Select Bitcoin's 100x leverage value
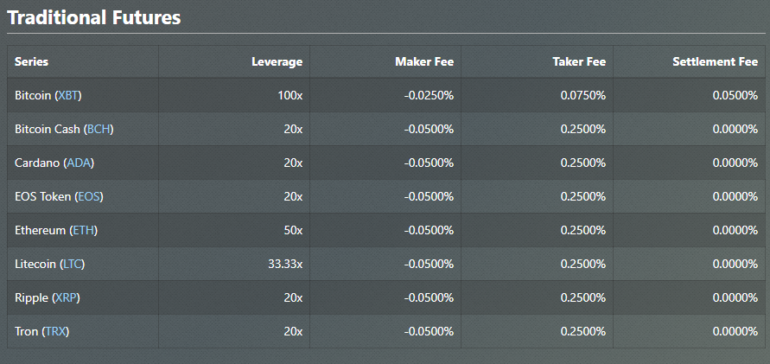Screen dimensions: 770x364 pos(290,95)
